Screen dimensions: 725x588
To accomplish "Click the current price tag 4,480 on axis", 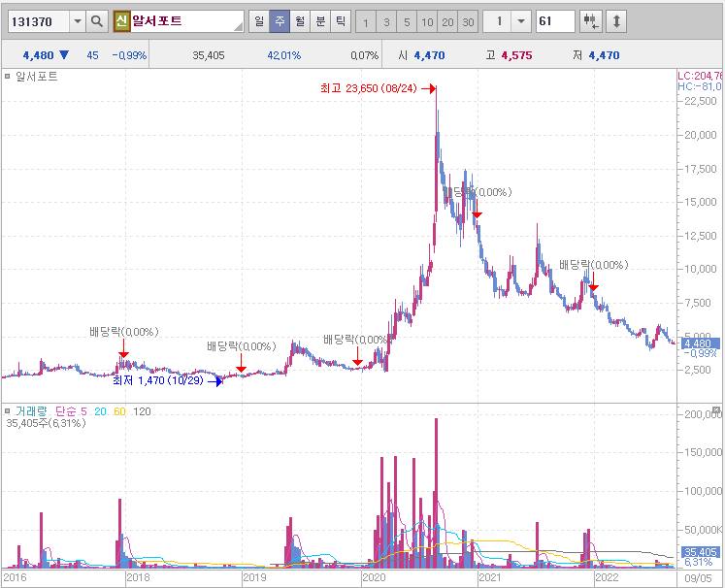I will point(701,343).
